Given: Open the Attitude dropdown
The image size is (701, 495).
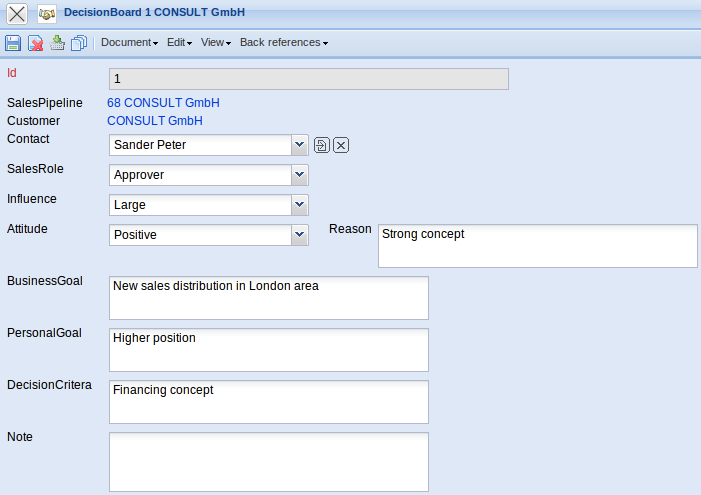Looking at the screenshot, I should (x=299, y=235).
